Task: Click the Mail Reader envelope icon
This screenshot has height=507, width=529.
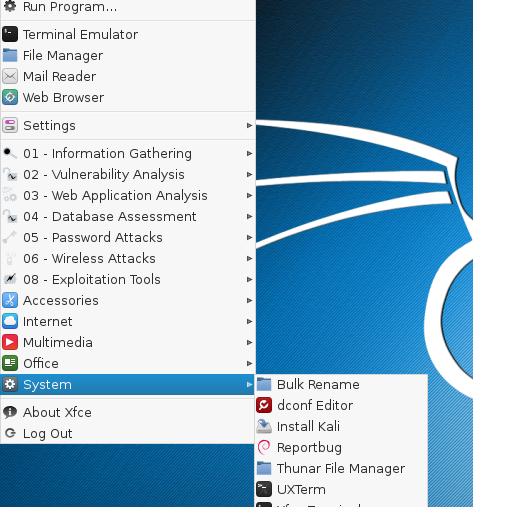Action: click(x=10, y=76)
